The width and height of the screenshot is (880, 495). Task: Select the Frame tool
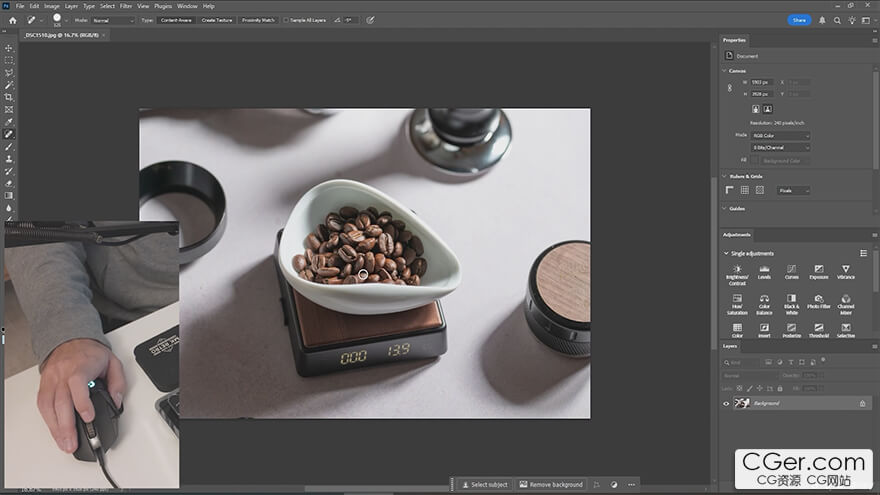(8, 109)
